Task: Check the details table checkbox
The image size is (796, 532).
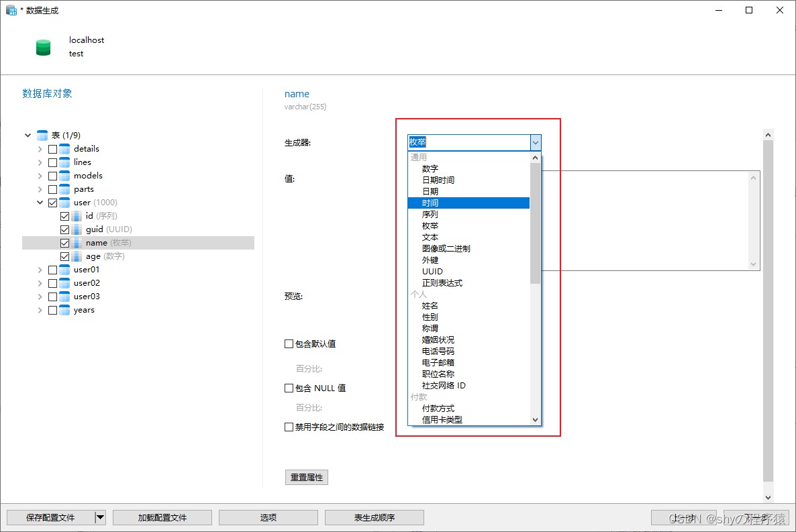Action: tap(53, 149)
